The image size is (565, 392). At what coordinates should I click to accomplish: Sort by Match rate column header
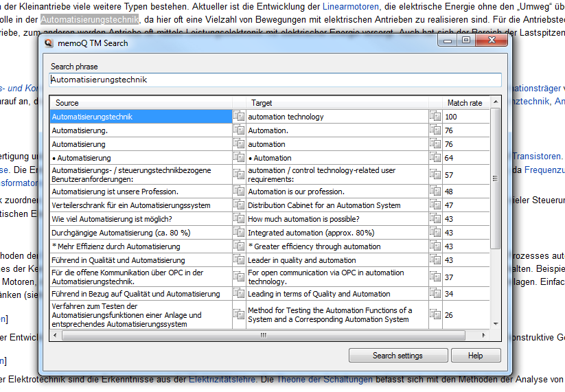click(x=465, y=103)
